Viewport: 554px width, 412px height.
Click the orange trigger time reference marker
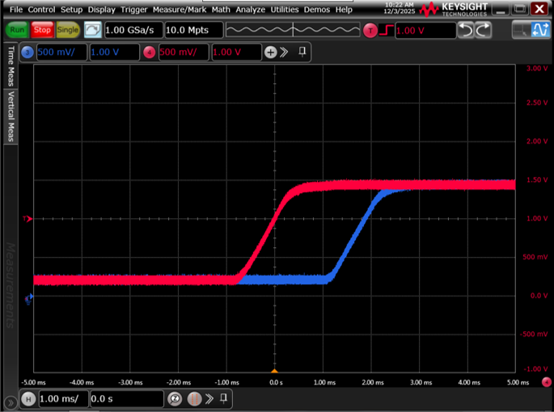(x=275, y=371)
